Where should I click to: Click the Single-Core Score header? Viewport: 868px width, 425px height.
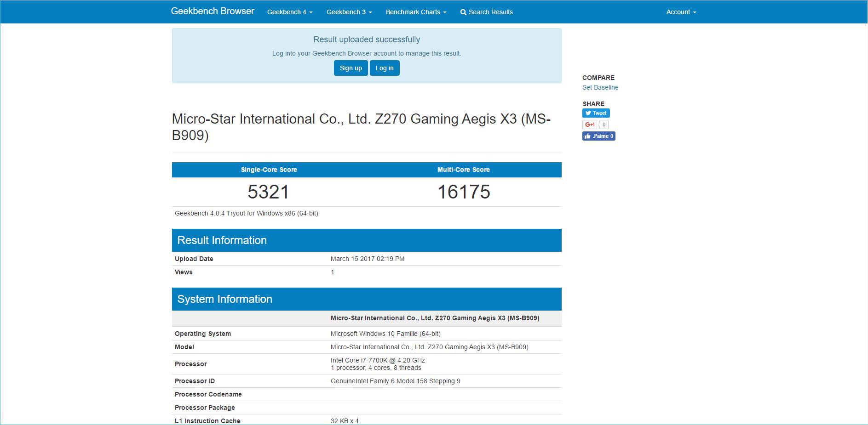click(269, 170)
